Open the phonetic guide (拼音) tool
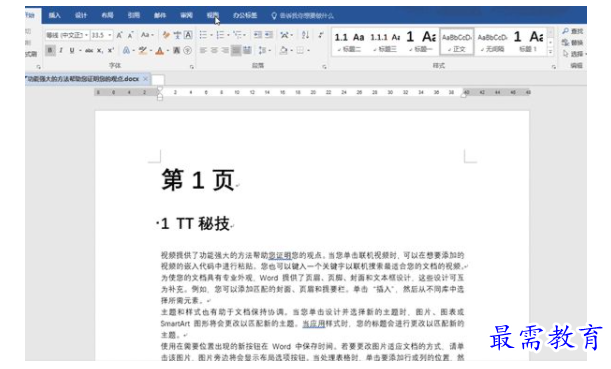Image resolution: width=611 pixels, height=369 pixels. pyautogui.click(x=177, y=35)
